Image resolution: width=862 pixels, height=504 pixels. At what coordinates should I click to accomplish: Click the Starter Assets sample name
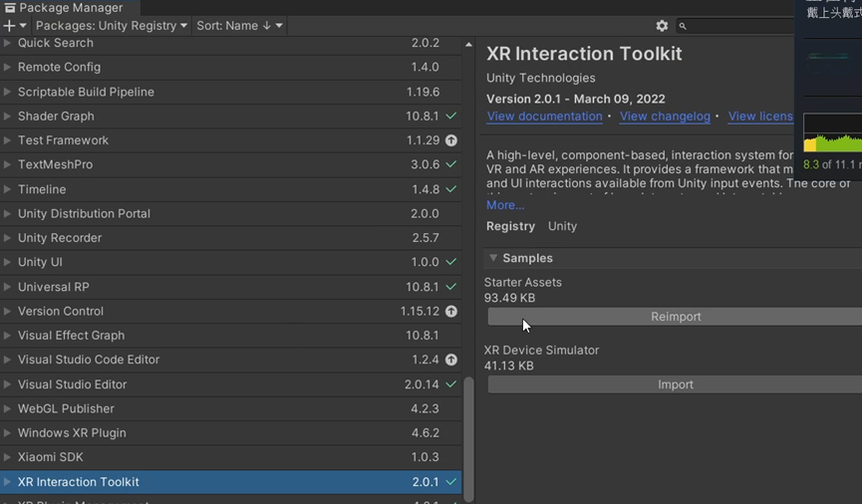[523, 283]
